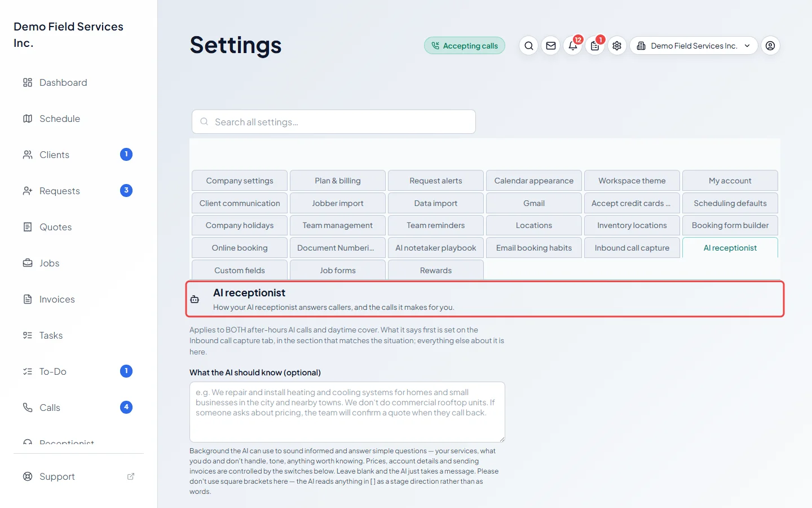View notifications bell with 12 badge
This screenshot has height=508, width=812.
[x=573, y=46]
